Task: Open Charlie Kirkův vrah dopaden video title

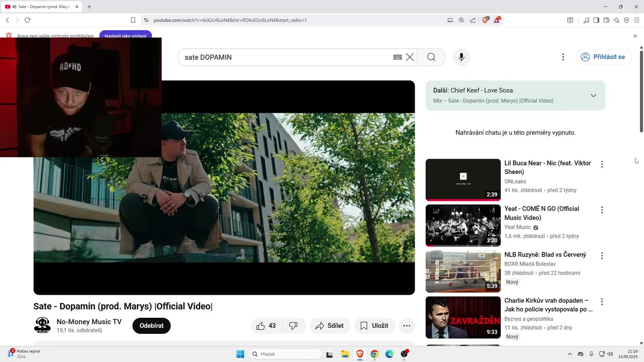Action: (x=548, y=305)
